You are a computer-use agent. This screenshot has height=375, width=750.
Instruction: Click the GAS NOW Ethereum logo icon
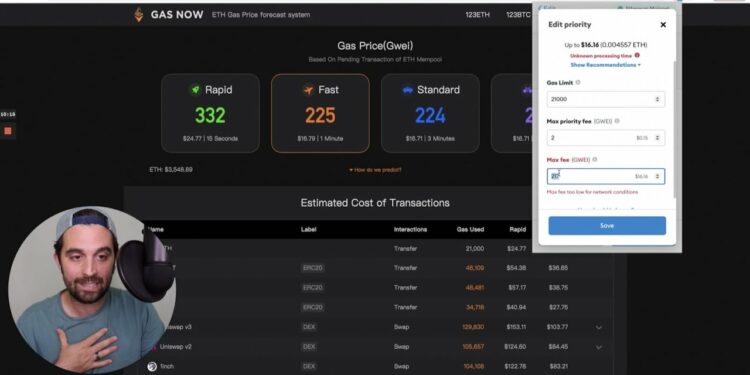click(x=139, y=15)
